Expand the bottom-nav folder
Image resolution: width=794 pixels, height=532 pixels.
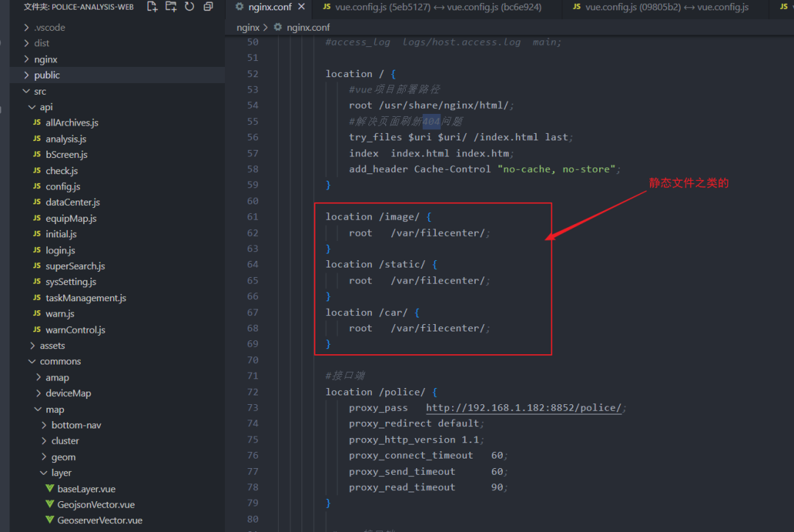point(76,425)
